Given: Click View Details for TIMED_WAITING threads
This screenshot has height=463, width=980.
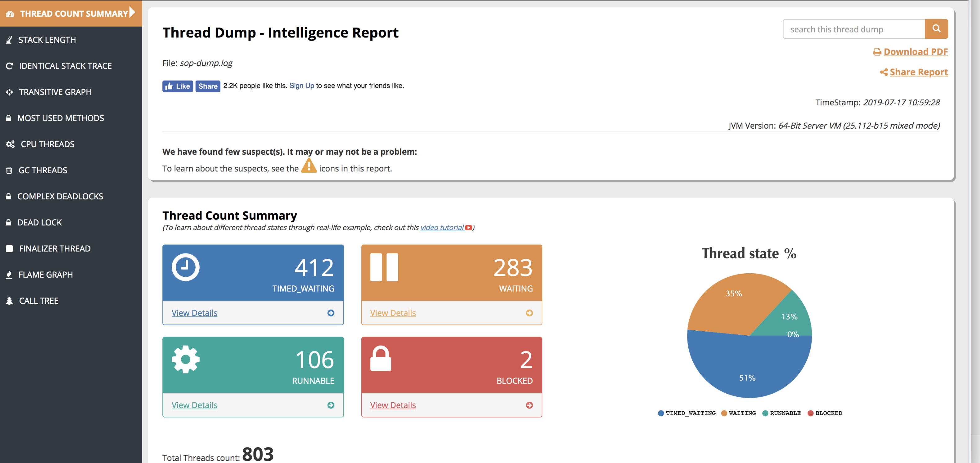Looking at the screenshot, I should coord(195,312).
